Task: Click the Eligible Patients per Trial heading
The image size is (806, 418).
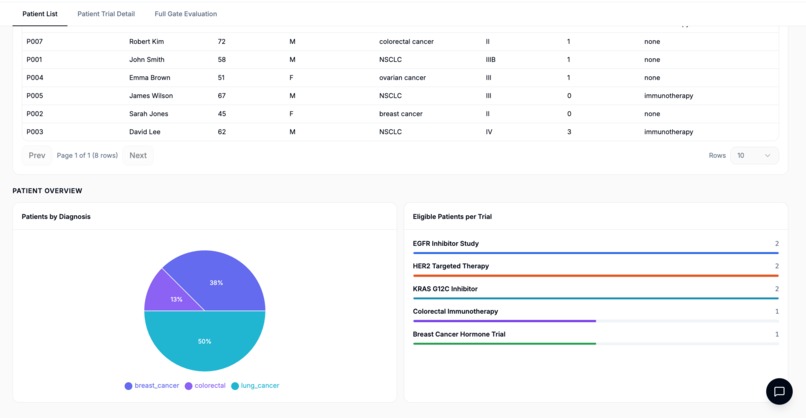Action: click(452, 216)
